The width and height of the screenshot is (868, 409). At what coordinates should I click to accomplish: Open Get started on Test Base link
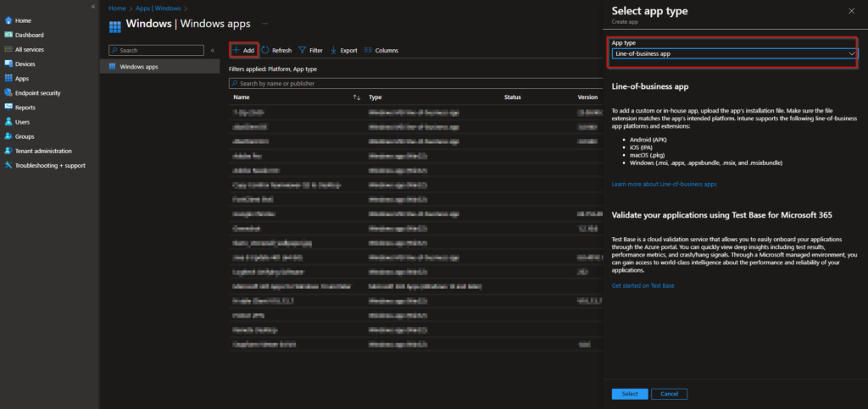(x=643, y=285)
